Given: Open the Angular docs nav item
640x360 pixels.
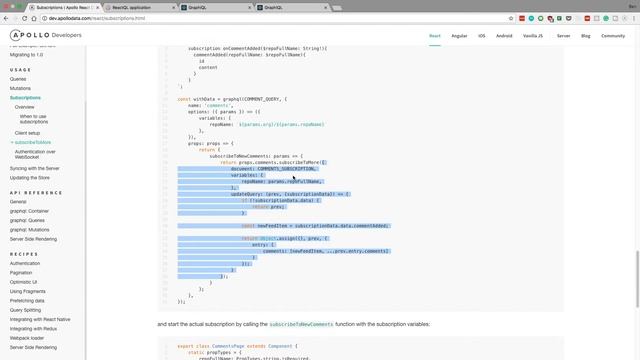Looking at the screenshot, I should pyautogui.click(x=459, y=36).
